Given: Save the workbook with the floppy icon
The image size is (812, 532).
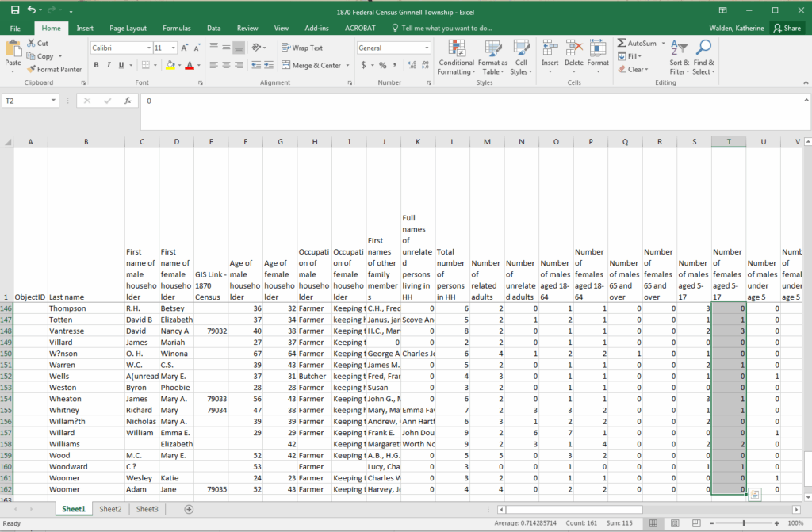Looking at the screenshot, I should (x=15, y=10).
